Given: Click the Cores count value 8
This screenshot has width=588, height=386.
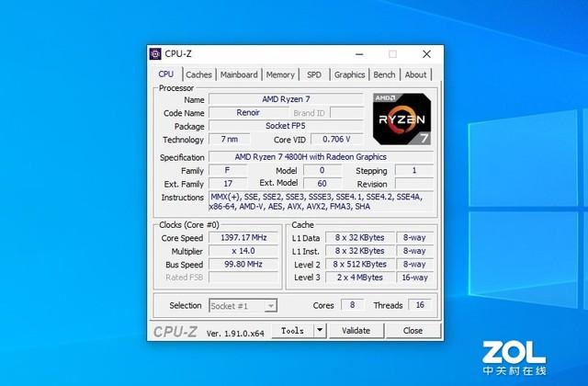Looking at the screenshot, I should tap(353, 305).
